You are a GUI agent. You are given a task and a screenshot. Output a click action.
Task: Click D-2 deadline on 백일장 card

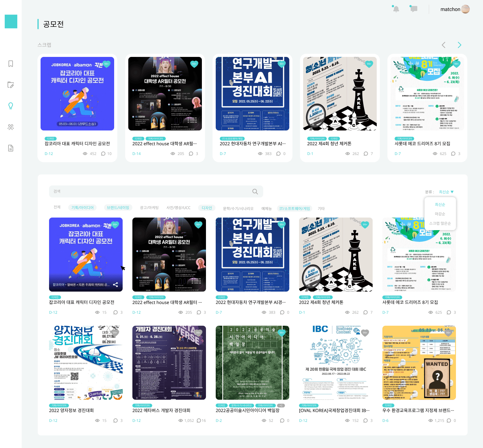coord(219,421)
